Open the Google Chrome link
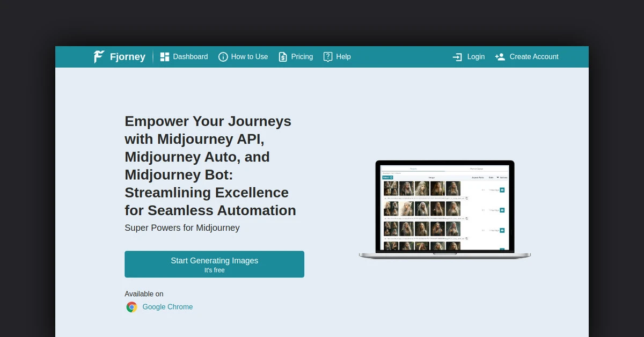644x337 pixels. click(167, 307)
